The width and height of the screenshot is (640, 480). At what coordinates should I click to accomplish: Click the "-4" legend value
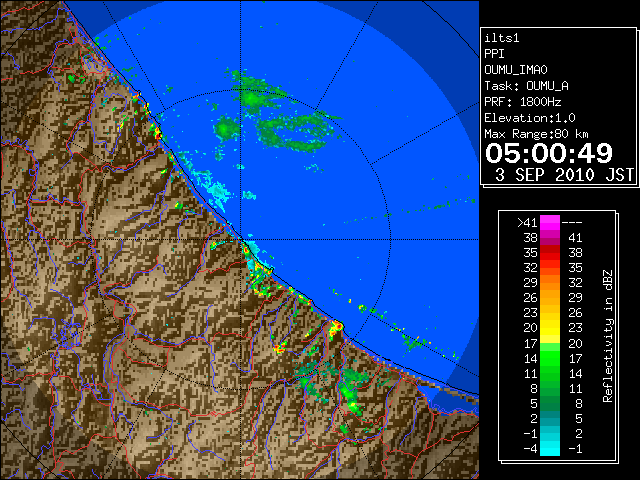click(530, 449)
